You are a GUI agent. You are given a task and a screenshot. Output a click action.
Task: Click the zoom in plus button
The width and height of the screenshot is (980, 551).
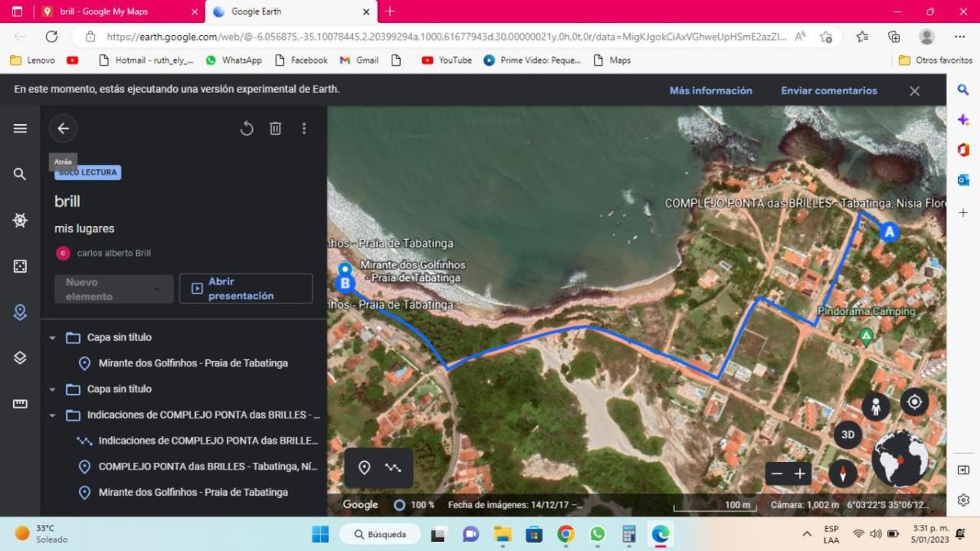(x=800, y=474)
